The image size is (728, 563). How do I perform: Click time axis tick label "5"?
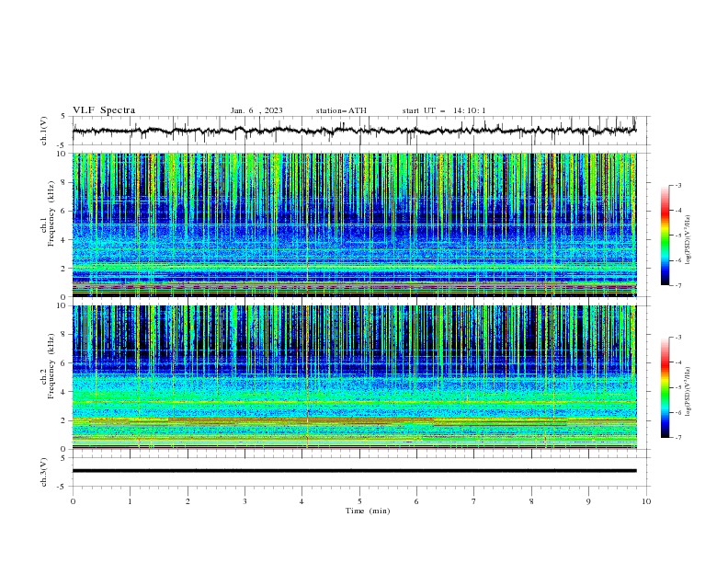pyautogui.click(x=359, y=501)
